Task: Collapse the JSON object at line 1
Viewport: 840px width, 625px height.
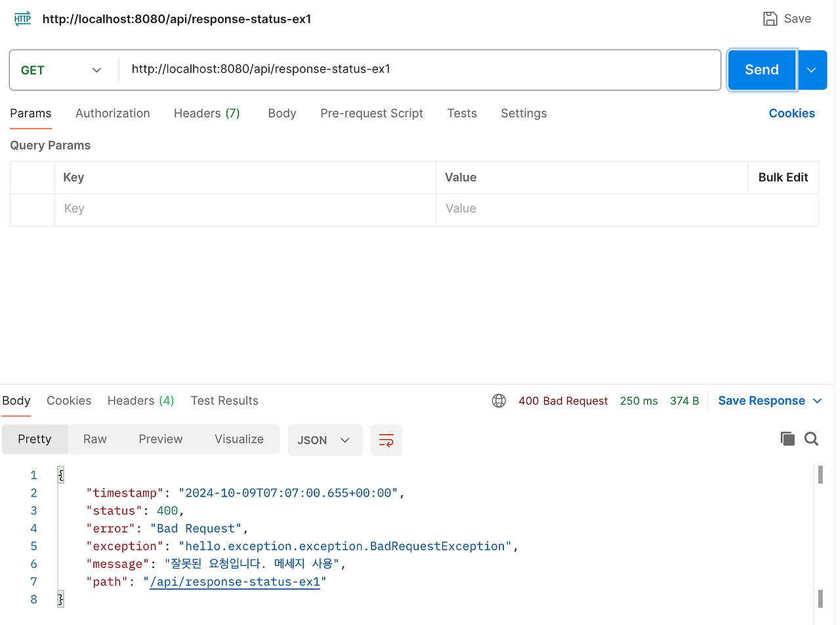Action: point(60,475)
